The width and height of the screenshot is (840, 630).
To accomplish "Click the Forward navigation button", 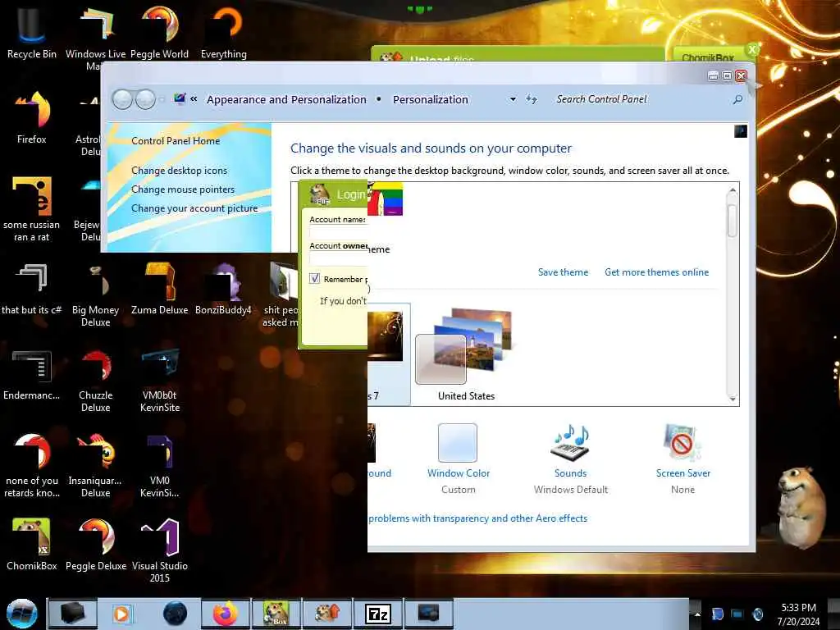I will (145, 99).
